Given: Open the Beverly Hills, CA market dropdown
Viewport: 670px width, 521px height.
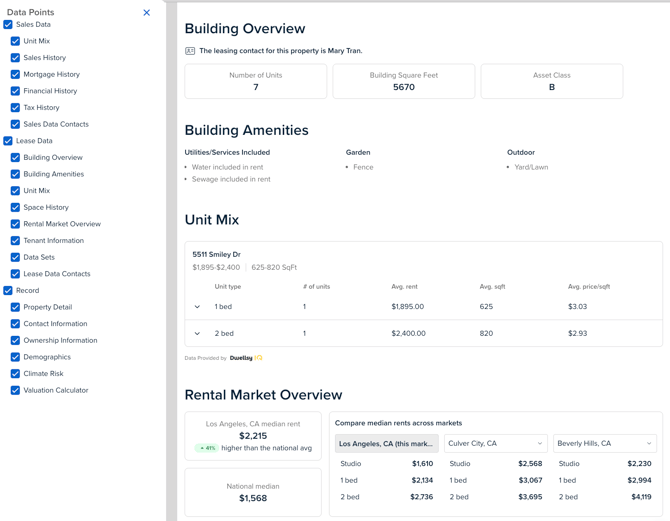Looking at the screenshot, I should coord(604,443).
